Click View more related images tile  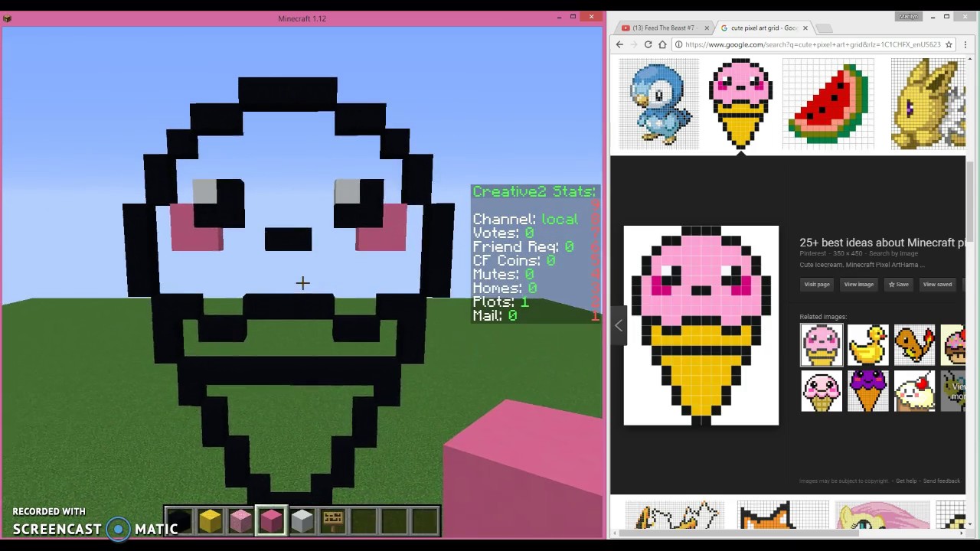pyautogui.click(x=953, y=391)
